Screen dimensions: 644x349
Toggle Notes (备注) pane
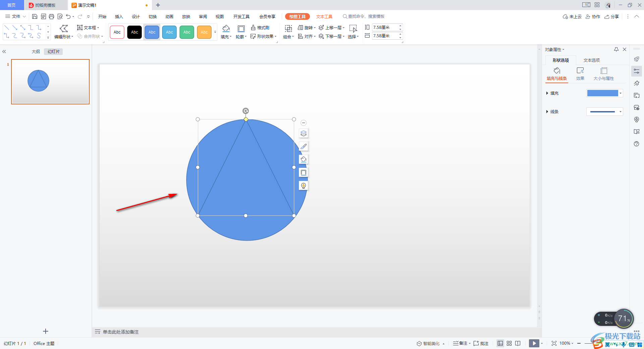coord(461,343)
